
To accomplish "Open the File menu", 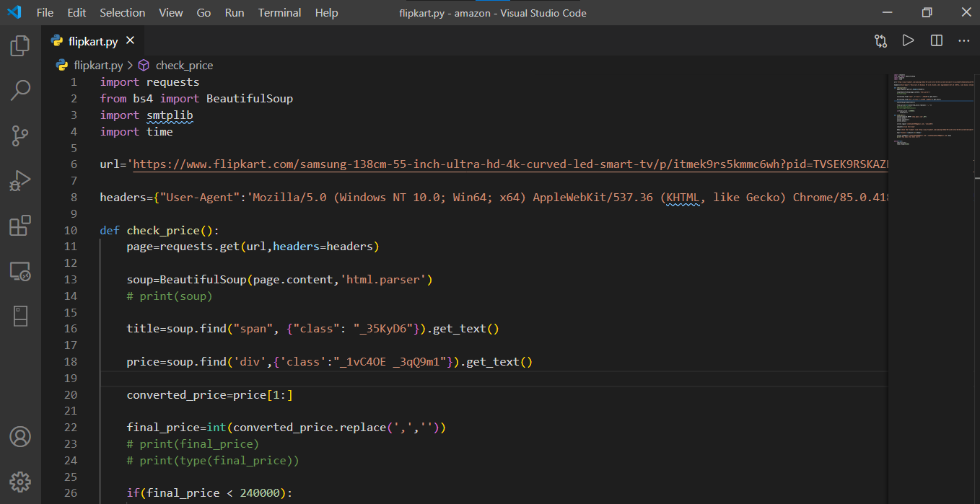I will [45, 13].
